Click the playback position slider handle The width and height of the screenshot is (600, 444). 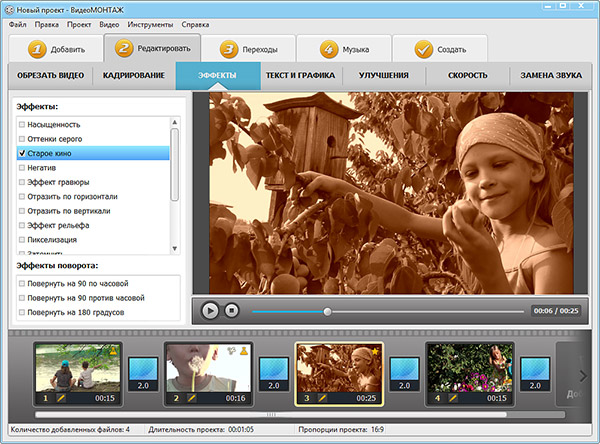point(327,312)
